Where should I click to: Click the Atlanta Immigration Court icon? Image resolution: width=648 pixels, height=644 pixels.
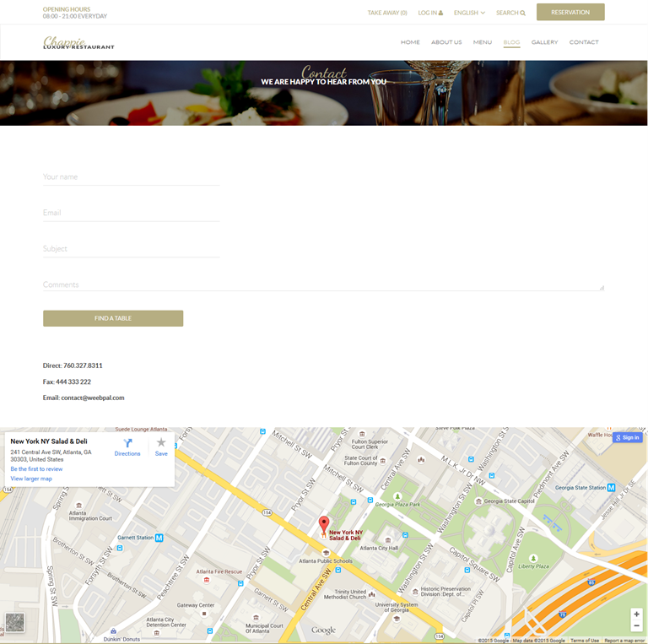(79, 505)
